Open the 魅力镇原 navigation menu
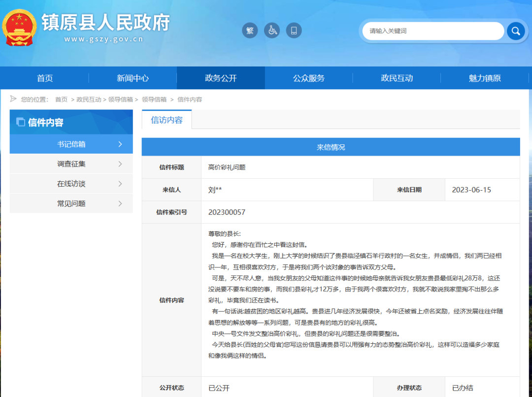The image size is (532, 397). (485, 77)
